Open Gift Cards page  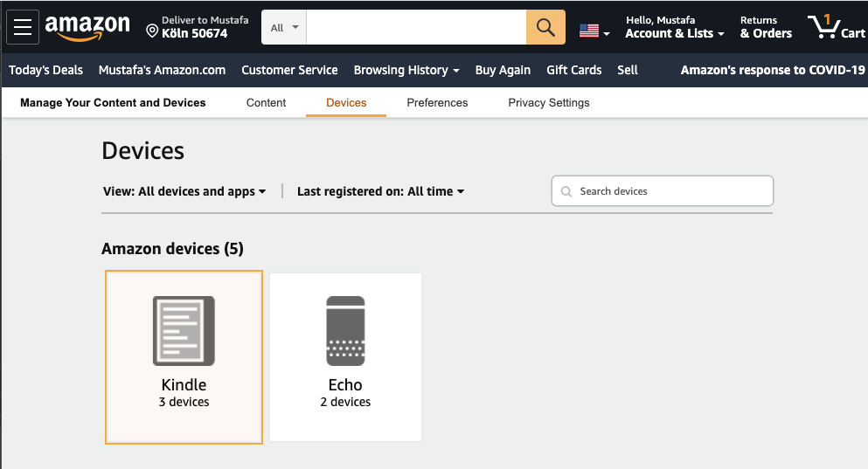coord(574,70)
